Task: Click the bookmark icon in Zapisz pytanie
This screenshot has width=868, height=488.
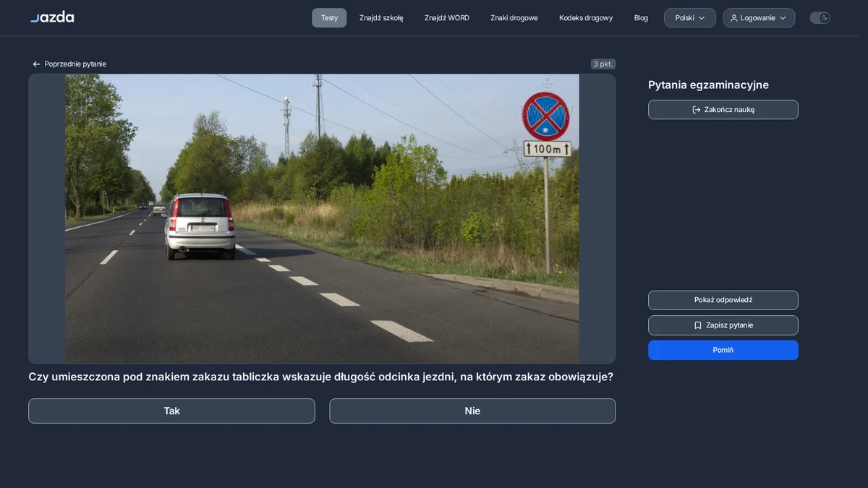Action: pos(698,325)
